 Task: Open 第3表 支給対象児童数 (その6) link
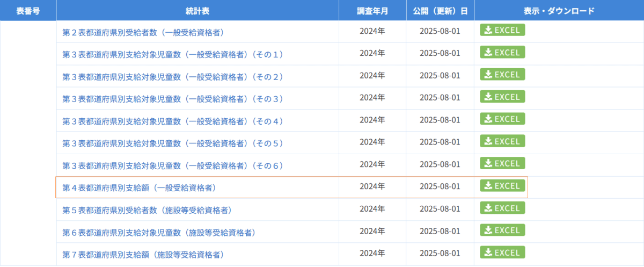click(x=173, y=165)
